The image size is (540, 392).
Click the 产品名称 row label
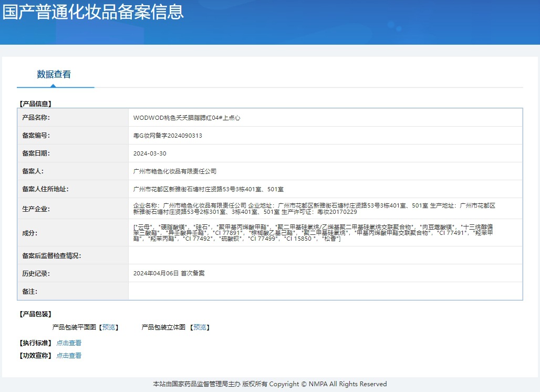(x=36, y=118)
